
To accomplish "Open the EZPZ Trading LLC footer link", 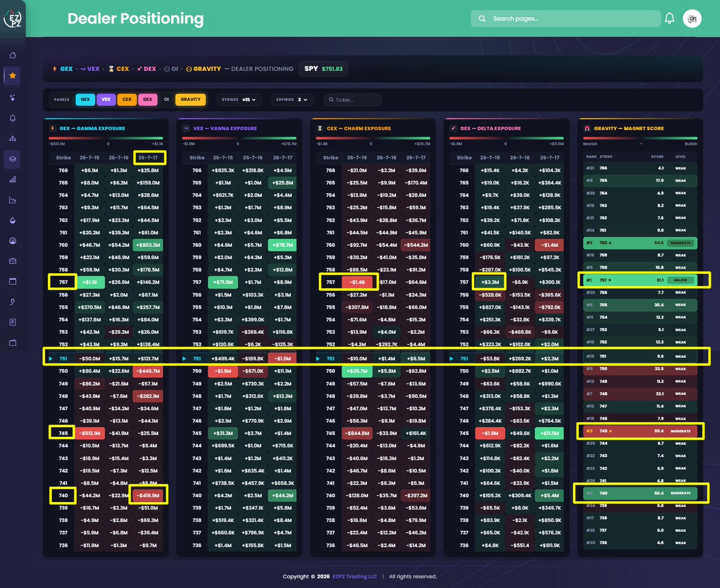I will point(354,577).
